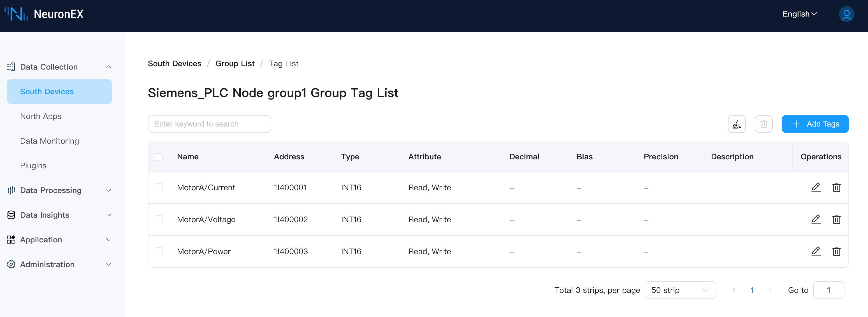Edit the MotorA/Current tag with the pencil icon
This screenshot has height=317, width=868.
tap(816, 187)
